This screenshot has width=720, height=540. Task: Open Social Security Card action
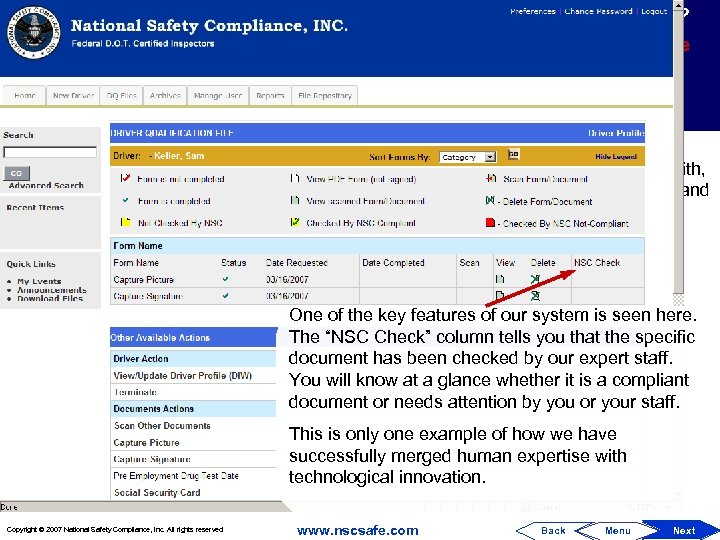click(x=157, y=493)
